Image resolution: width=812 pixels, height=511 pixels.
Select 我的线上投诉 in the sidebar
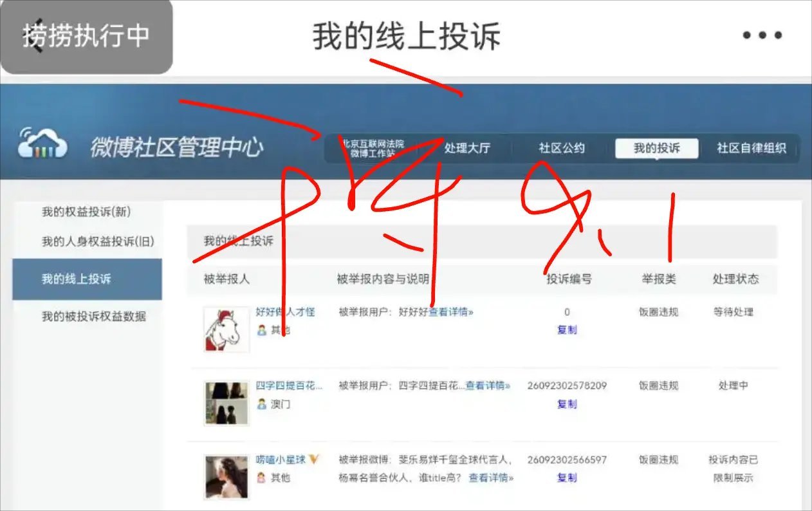pos(87,279)
